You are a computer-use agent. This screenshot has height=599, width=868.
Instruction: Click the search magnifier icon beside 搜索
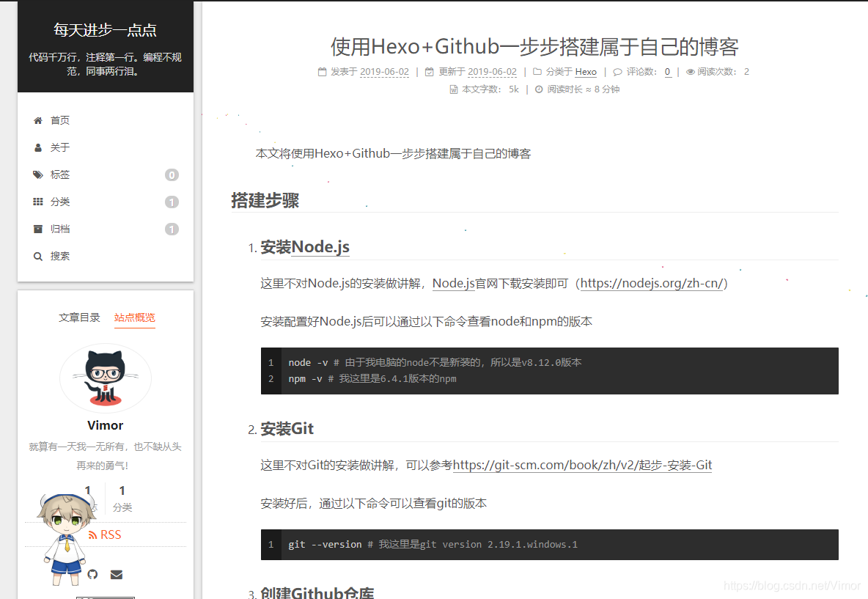point(37,256)
